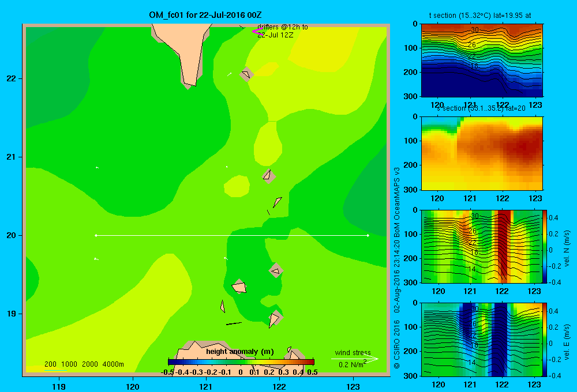Open the eastward velocity section plot
The width and height of the screenshot is (577, 392).
(482, 340)
